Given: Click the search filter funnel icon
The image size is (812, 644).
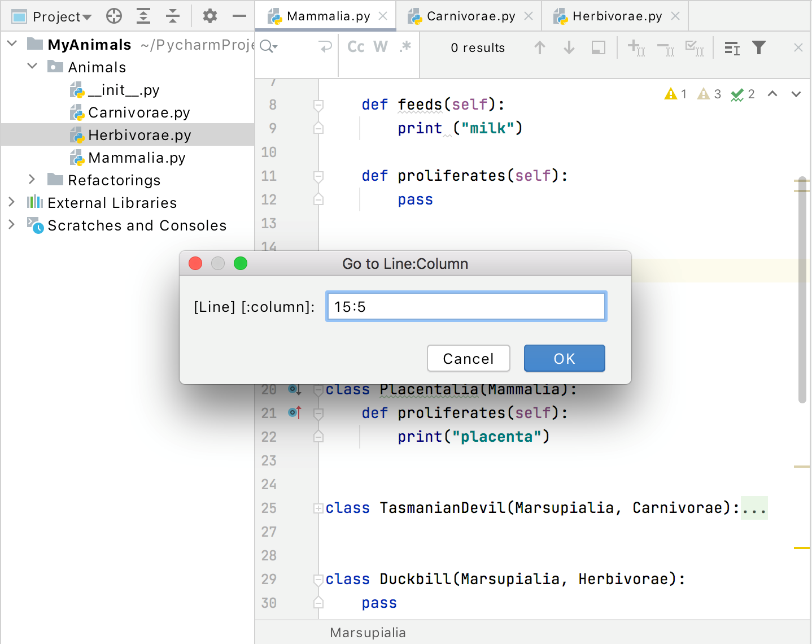Looking at the screenshot, I should [x=759, y=48].
